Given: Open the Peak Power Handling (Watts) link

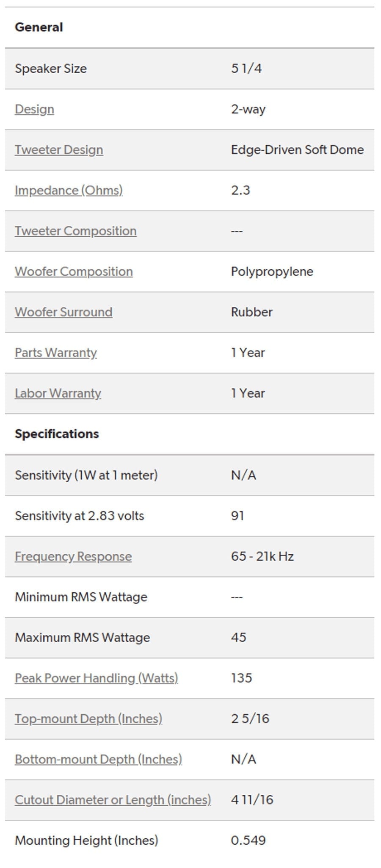Looking at the screenshot, I should [x=97, y=678].
